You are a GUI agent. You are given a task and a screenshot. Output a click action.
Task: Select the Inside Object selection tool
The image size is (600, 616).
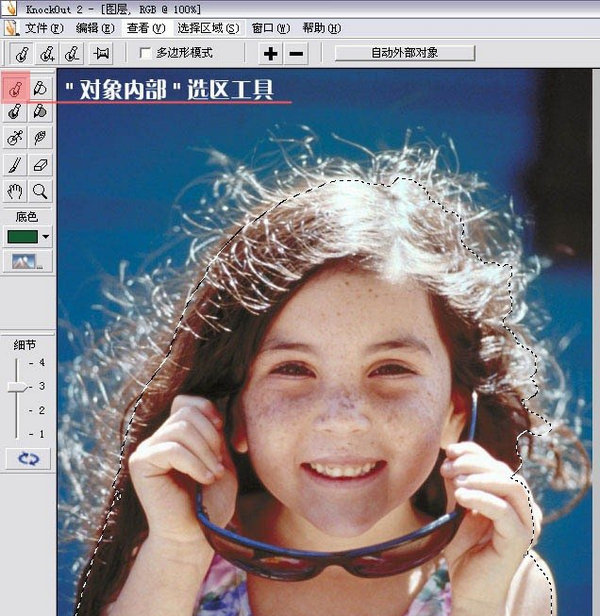point(15,88)
